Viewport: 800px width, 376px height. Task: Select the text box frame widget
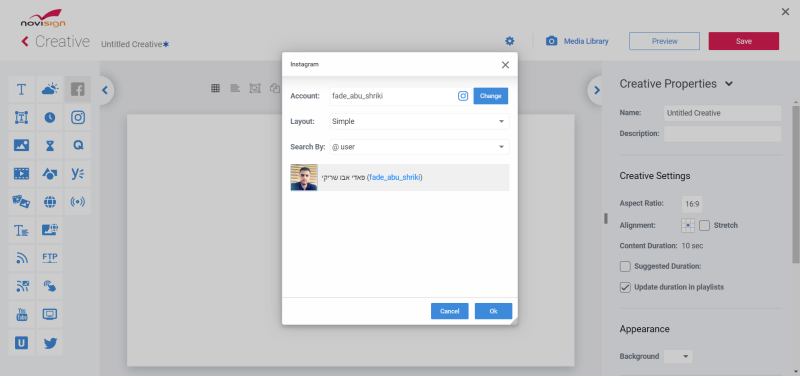21,117
